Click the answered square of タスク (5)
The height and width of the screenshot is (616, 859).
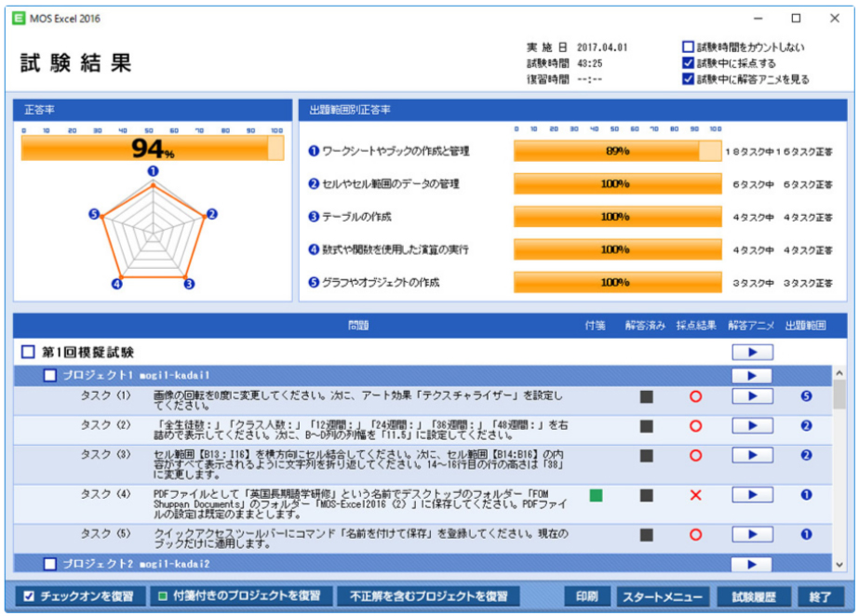(x=647, y=535)
